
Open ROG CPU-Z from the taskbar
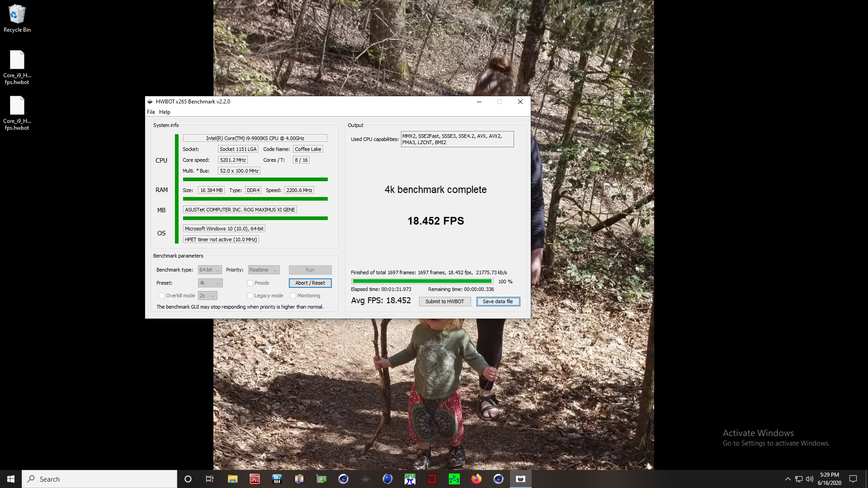tap(255, 479)
